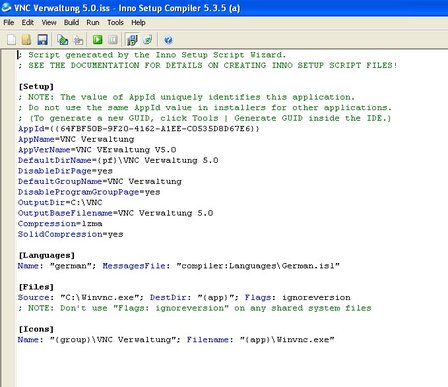
Task: Select the Target Setup toolbar toggle
Action: (132, 40)
